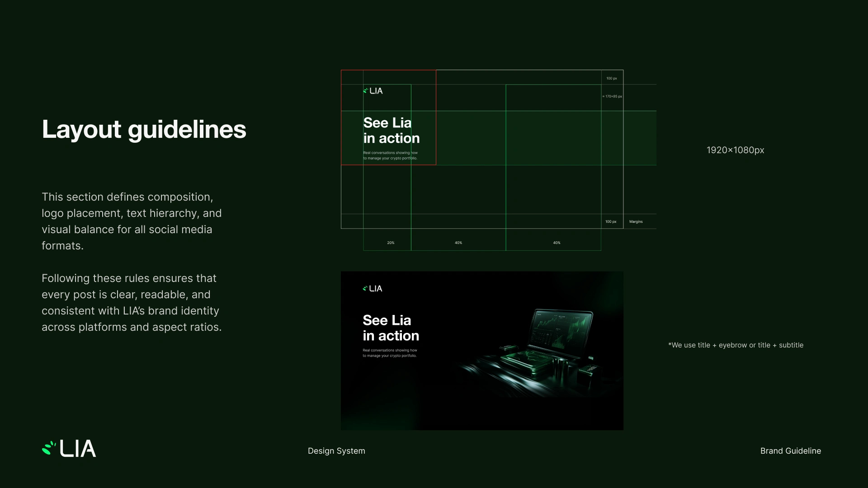Click See Lia in action title in preview

click(391, 328)
